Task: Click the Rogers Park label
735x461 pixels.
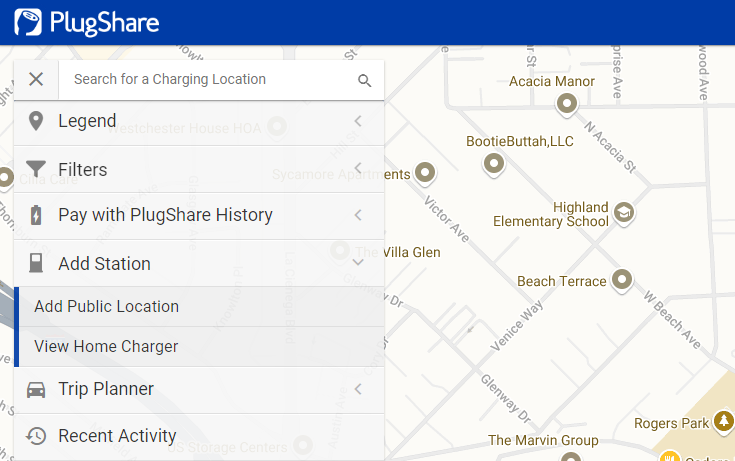Action: tap(671, 423)
